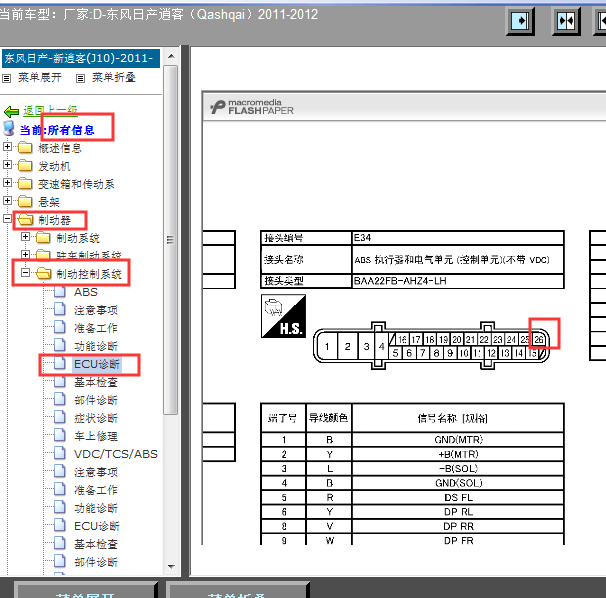Click the GND(MTR) signal name cell
Image resolution: width=606 pixels, height=598 pixels.
click(x=458, y=440)
